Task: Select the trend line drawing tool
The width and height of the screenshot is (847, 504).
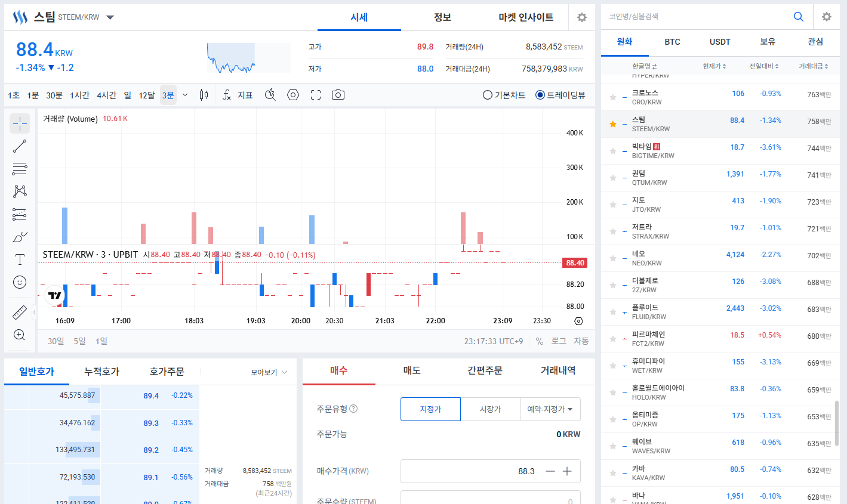Action: [20, 146]
